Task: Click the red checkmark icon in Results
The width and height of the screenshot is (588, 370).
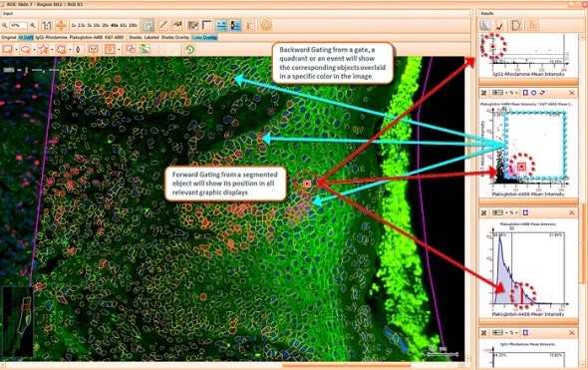Action: click(x=499, y=26)
